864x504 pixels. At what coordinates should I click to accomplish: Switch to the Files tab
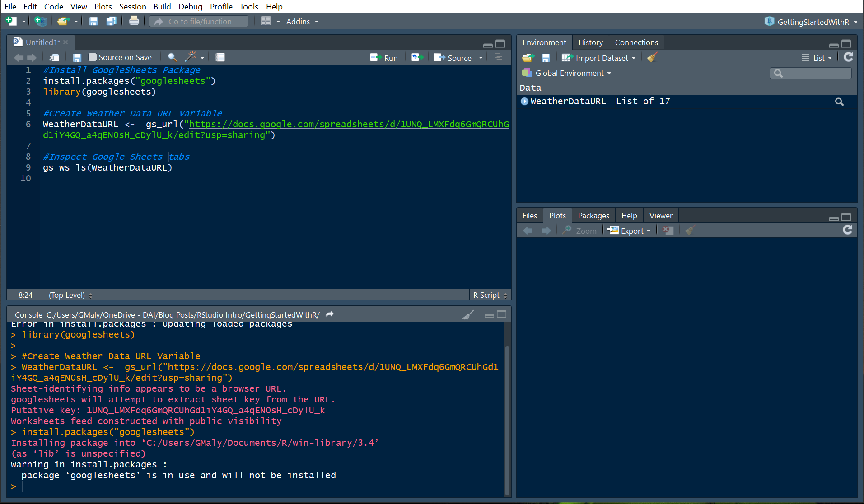(529, 216)
